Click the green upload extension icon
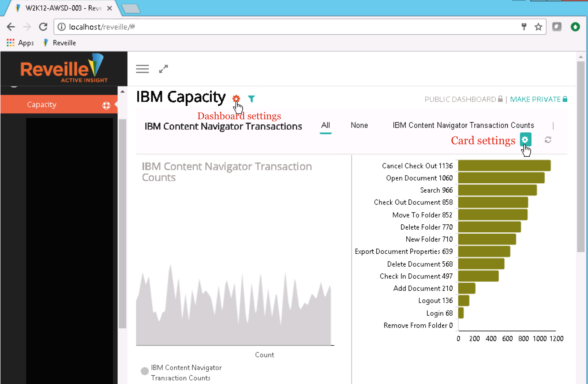 [x=575, y=27]
